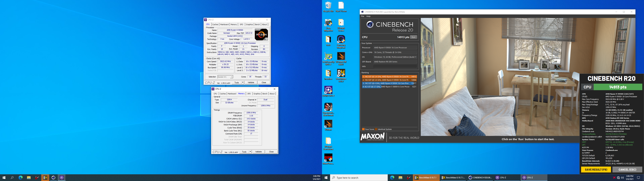Click the rendered room image in Cinebench
This screenshot has height=181, width=644.
528,77
